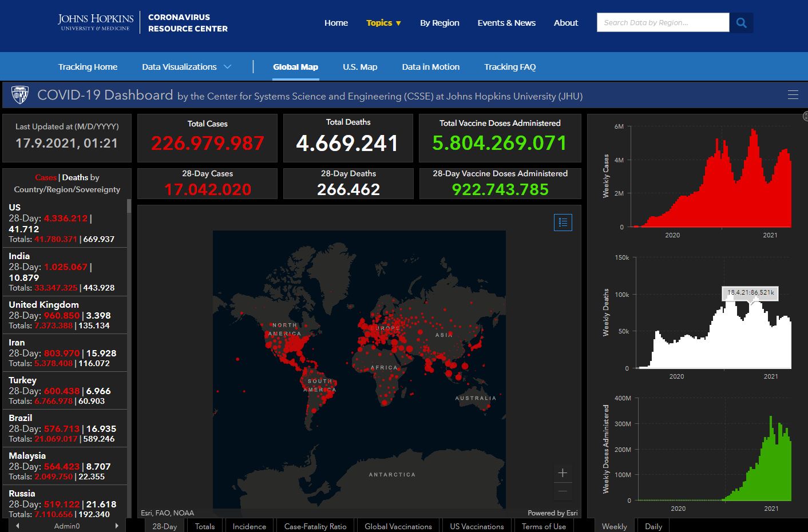
Task: Click Coronavirus Resource Center title
Action: pos(188,23)
